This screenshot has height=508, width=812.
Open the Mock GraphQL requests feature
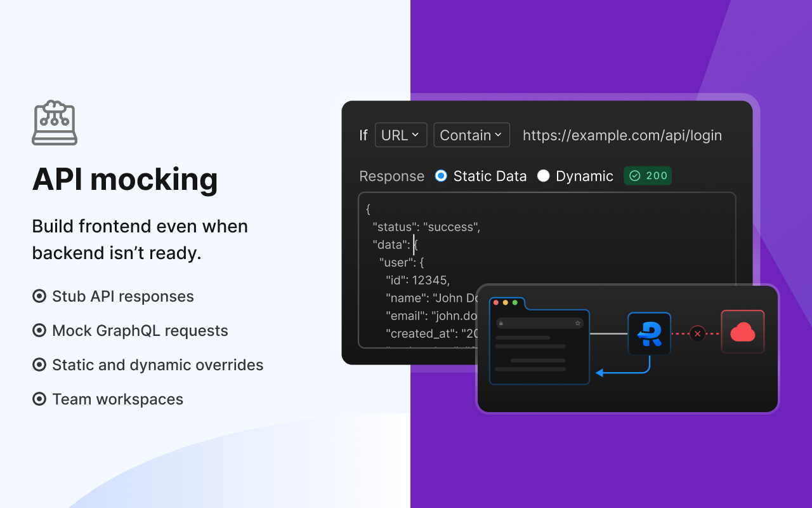(x=141, y=330)
